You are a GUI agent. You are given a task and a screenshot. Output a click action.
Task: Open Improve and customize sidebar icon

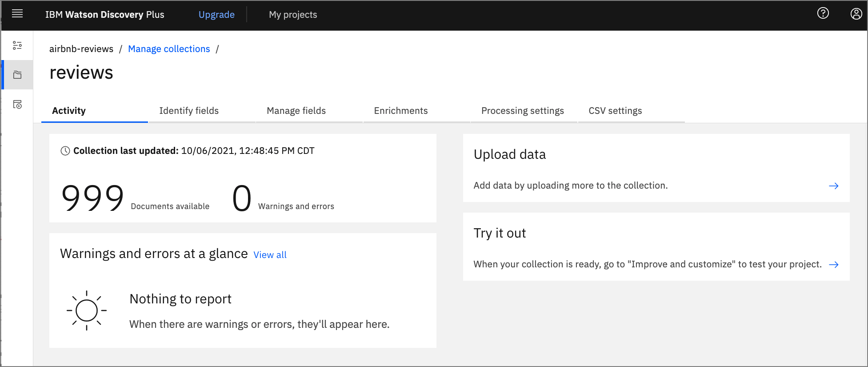pos(17,45)
